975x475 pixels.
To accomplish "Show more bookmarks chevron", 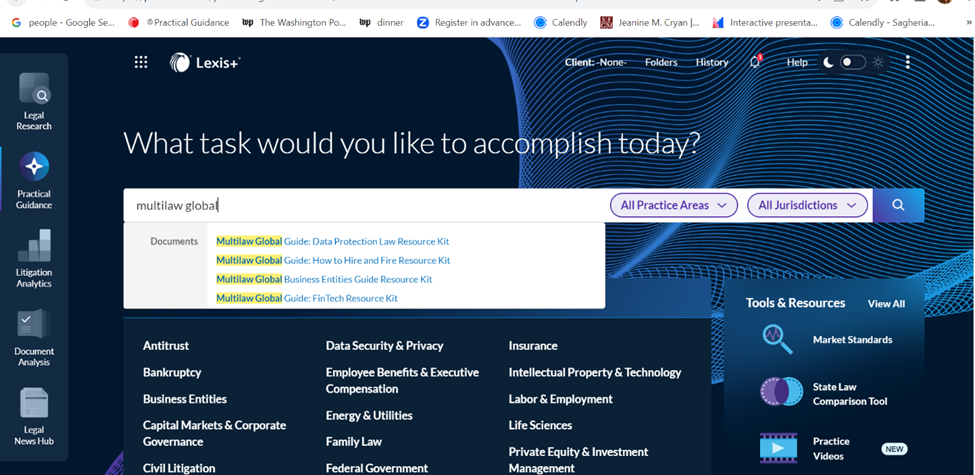I will pyautogui.click(x=969, y=22).
